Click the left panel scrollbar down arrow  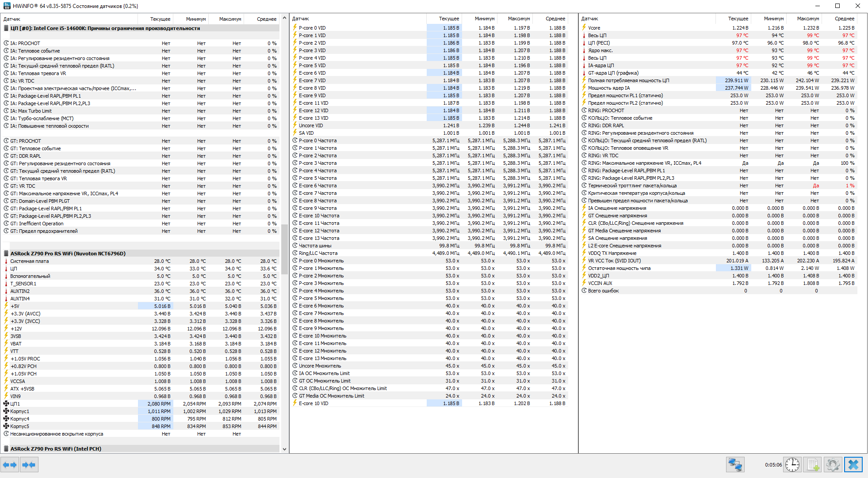(x=284, y=449)
